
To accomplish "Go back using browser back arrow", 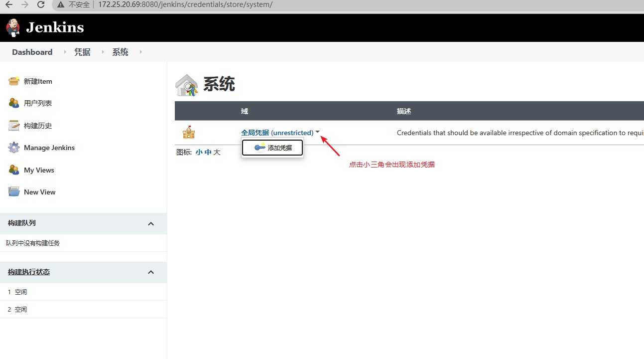I will 8,5.
